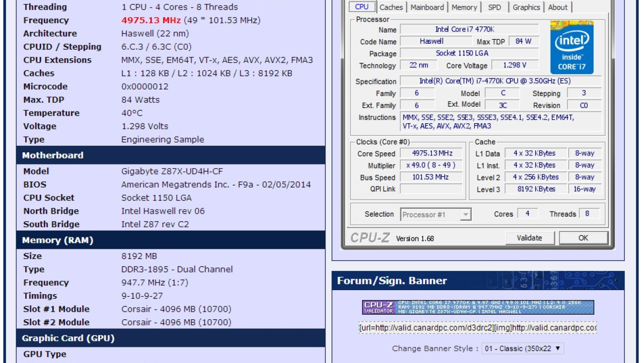Switch to the CPU tab in CPU-Z
The image size is (644, 363).
click(x=362, y=7)
